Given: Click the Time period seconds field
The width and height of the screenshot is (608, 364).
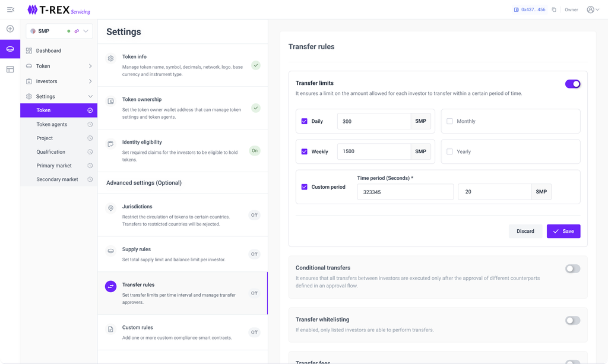Looking at the screenshot, I should 405,192.
